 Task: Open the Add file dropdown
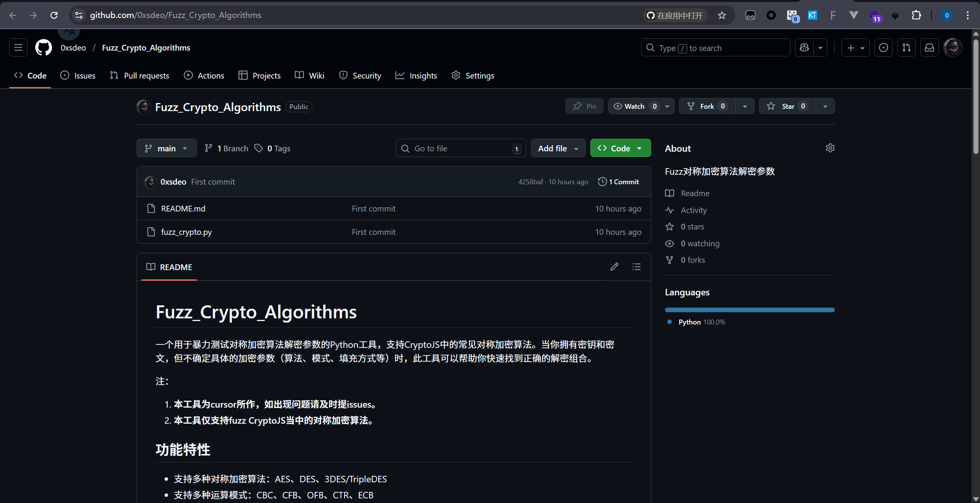[558, 148]
